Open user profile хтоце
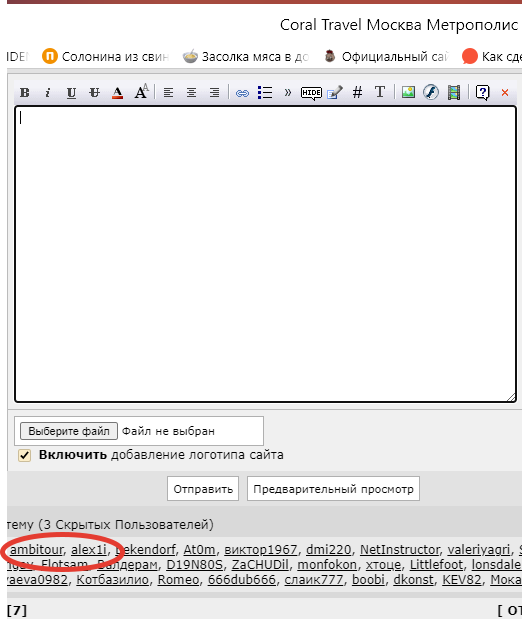Screen dimensions: 522x619 coord(383,565)
